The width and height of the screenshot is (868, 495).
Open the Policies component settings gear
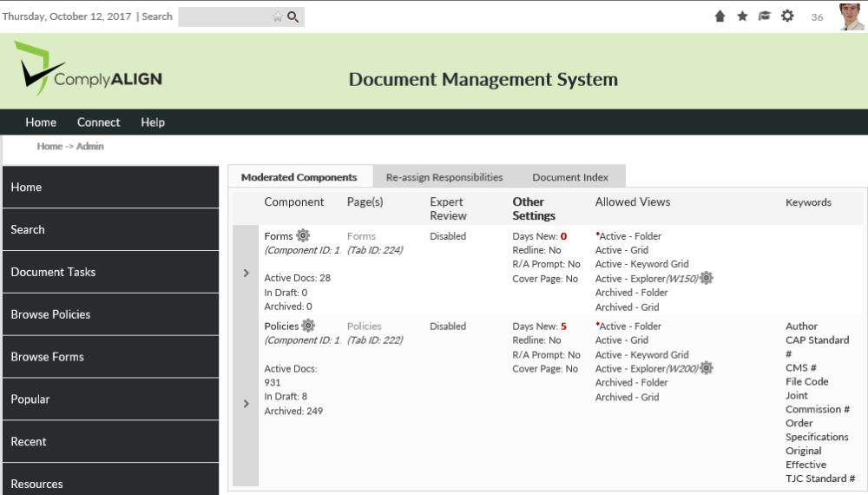308,326
